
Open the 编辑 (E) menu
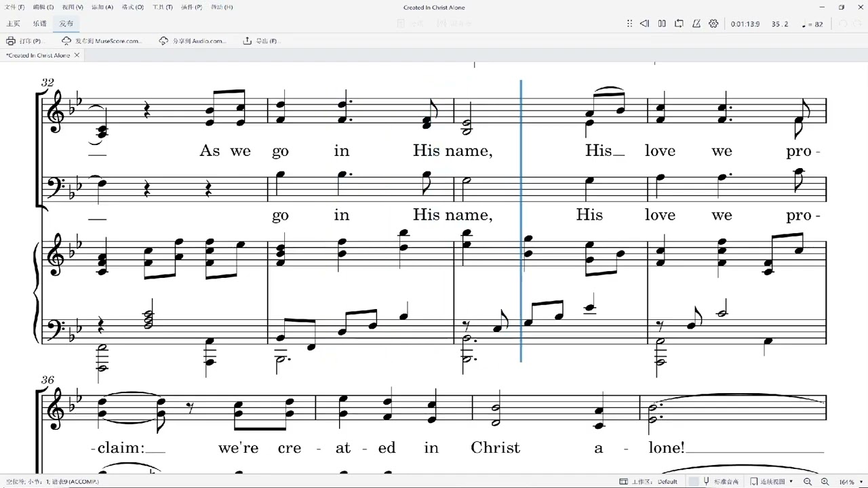click(44, 7)
